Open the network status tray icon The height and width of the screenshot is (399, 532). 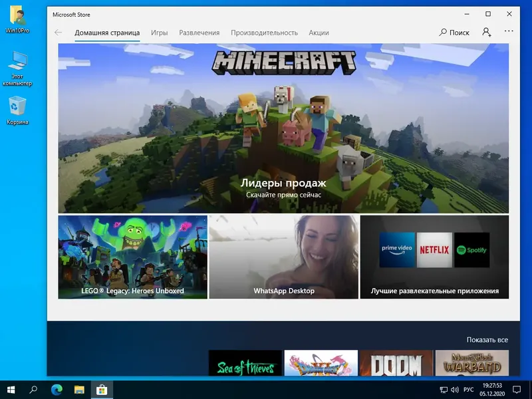444,390
